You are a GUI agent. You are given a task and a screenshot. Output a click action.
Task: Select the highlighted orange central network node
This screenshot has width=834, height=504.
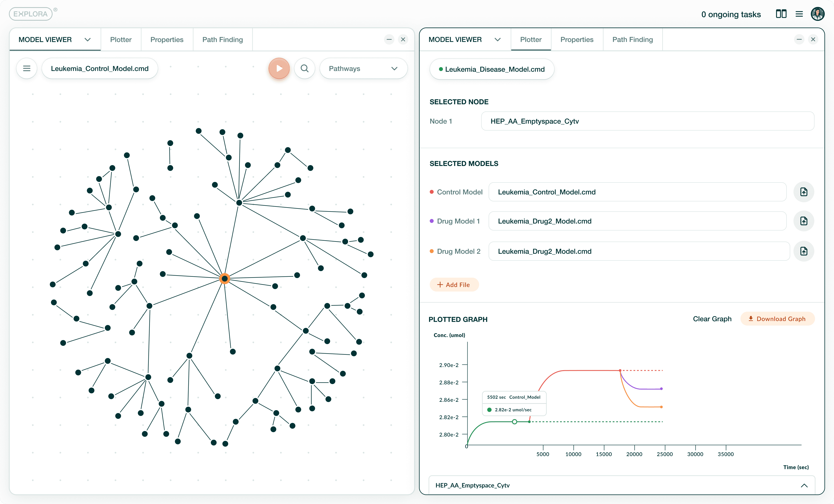(225, 279)
